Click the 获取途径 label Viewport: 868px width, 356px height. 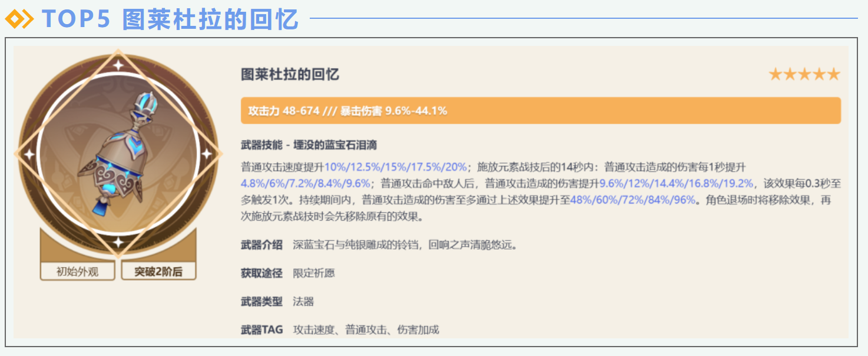262,273
